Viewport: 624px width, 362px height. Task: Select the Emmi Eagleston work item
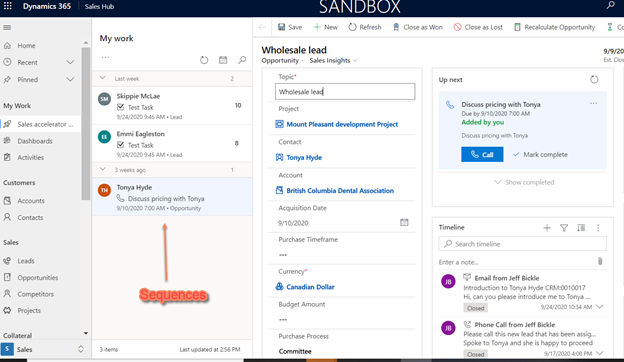tap(172, 144)
